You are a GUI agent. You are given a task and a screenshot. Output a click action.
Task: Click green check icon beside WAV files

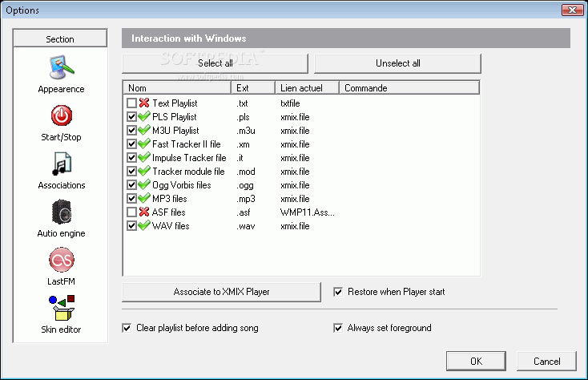(144, 225)
